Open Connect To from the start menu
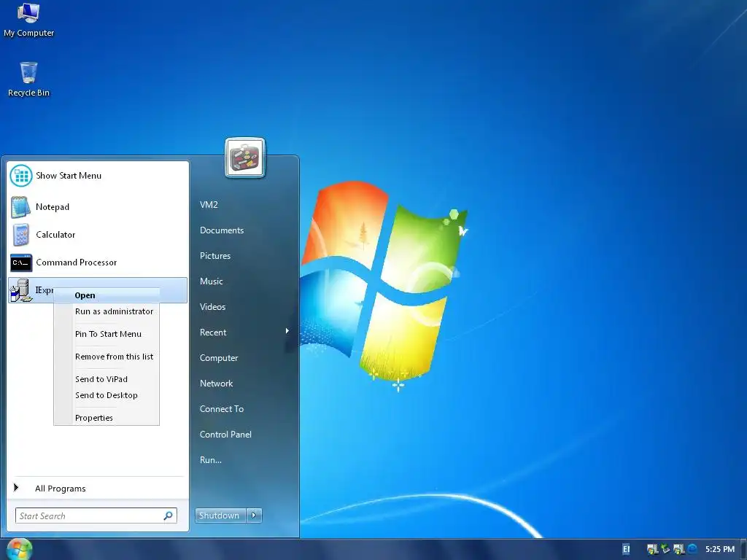Screen dimensions: 747x560 (222, 409)
